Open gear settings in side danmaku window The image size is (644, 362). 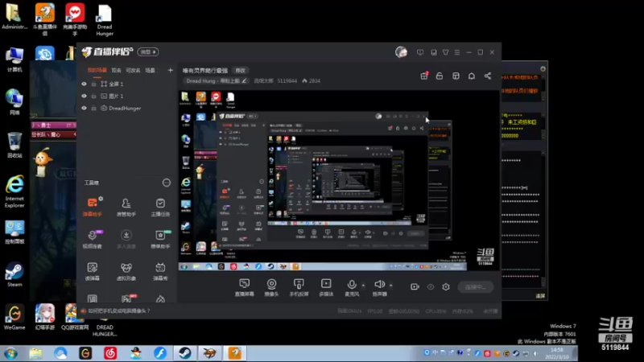click(x=543, y=69)
